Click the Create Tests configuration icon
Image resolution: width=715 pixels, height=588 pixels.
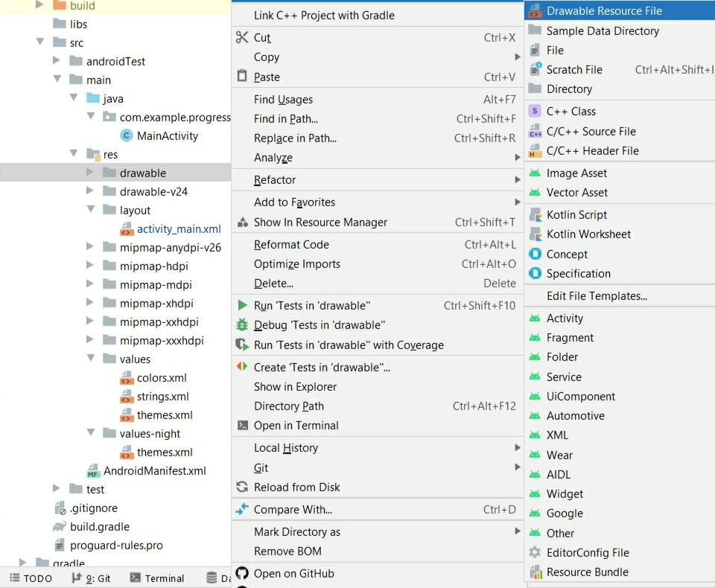pos(242,366)
